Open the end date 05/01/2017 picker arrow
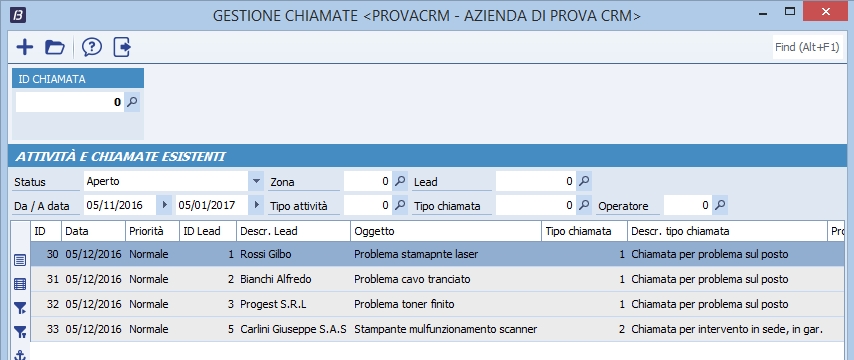The image size is (854, 360). 256,205
